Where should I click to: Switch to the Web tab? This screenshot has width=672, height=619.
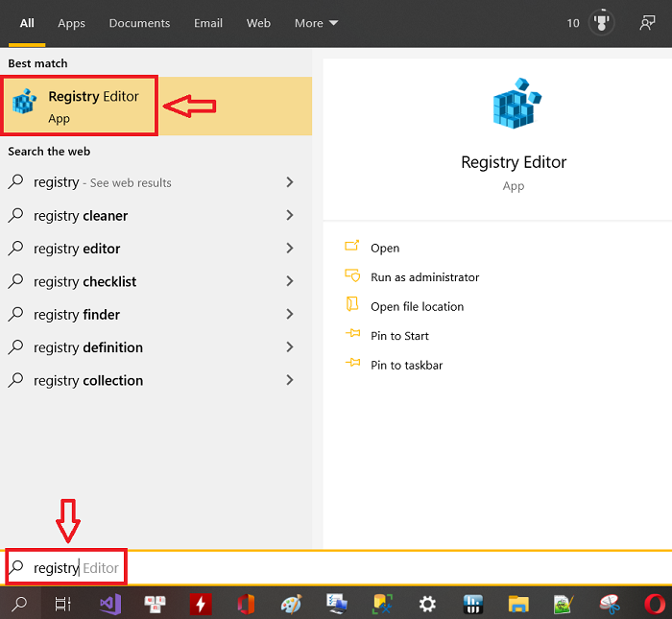point(258,23)
